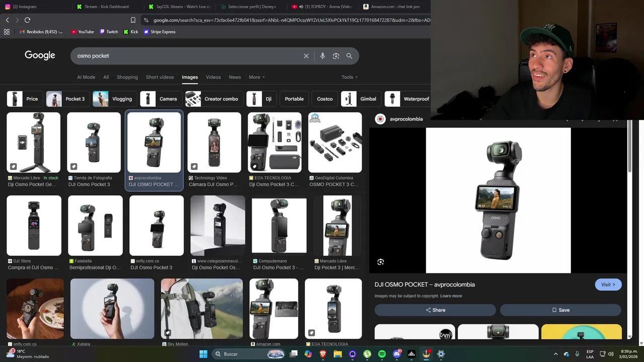Launch Brave browser from the taskbar
Viewport: 644px width, 362px height.
click(323, 354)
